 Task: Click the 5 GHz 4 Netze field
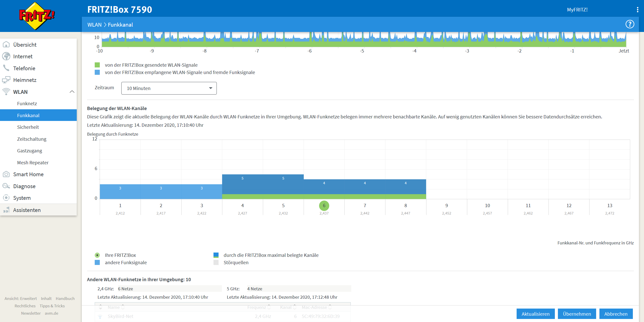(x=299, y=289)
